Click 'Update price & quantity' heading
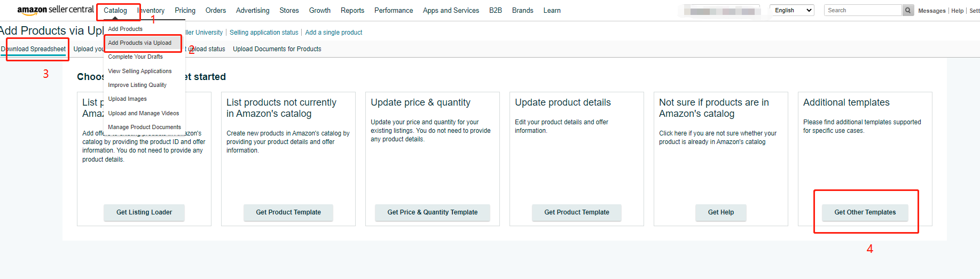Viewport: 980px width, 279px height. click(421, 102)
